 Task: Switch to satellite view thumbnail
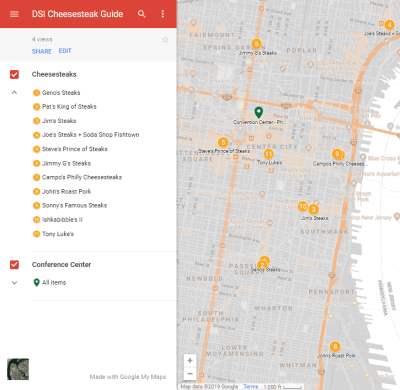pos(18,369)
